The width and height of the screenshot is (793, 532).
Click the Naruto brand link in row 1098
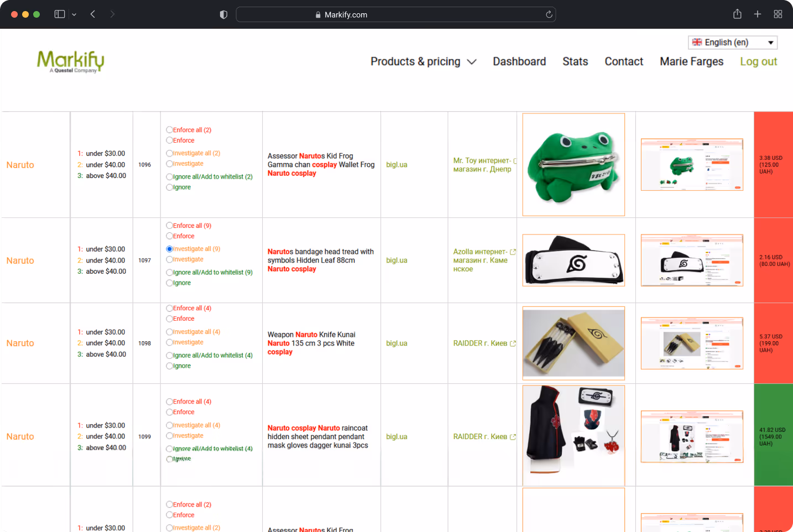pos(20,343)
